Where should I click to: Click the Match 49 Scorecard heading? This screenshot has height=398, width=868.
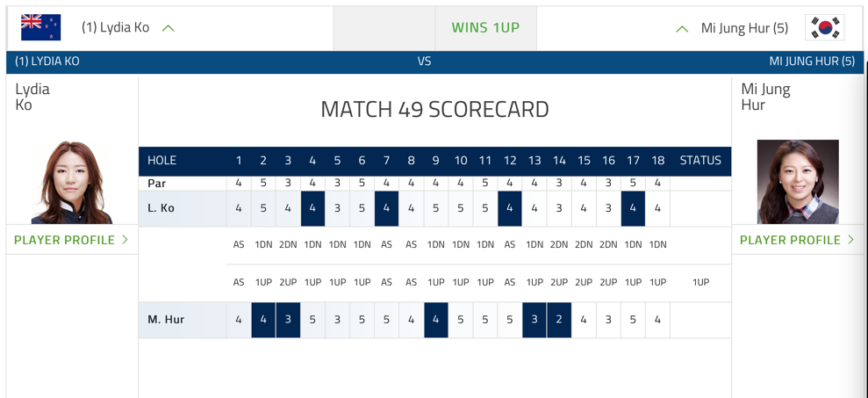click(x=434, y=109)
